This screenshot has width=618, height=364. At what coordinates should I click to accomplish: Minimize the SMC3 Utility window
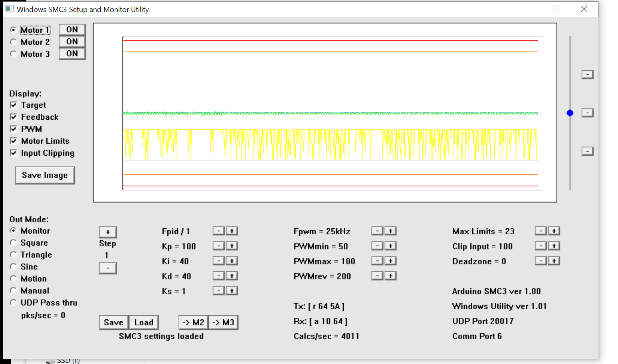coord(529,9)
